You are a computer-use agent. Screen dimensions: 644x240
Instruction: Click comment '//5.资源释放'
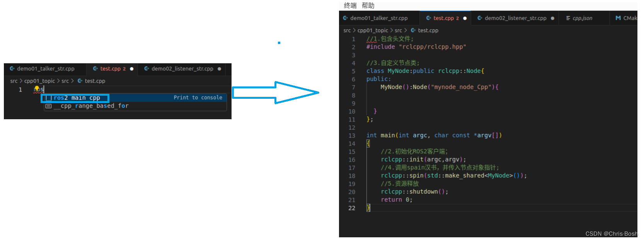point(400,184)
